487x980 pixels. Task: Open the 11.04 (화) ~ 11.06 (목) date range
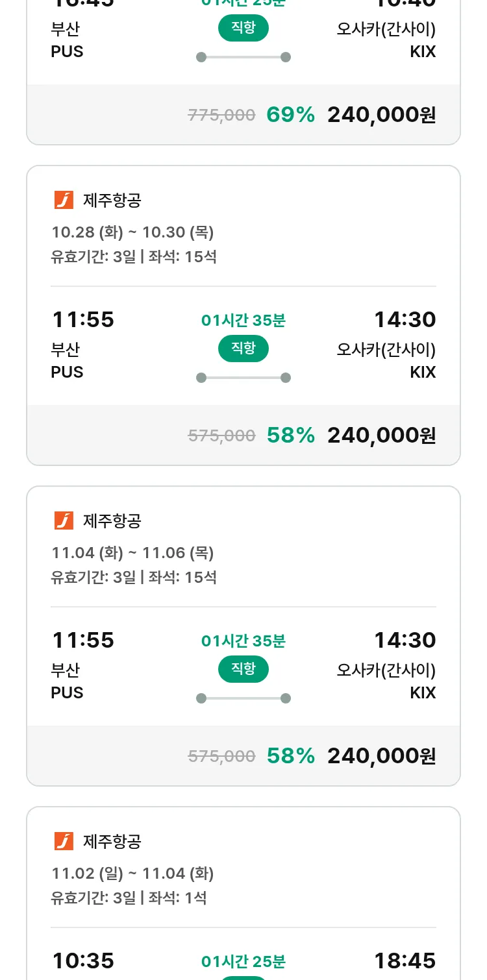click(132, 553)
